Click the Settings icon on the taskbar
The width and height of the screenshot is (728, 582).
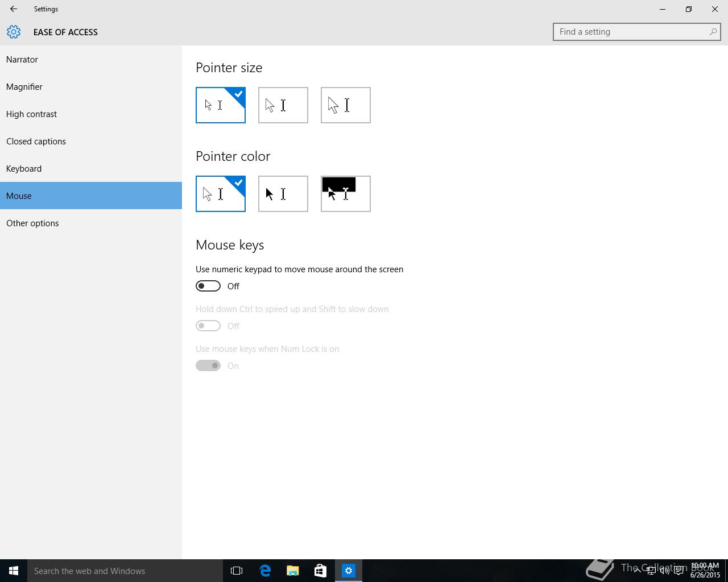pos(349,571)
